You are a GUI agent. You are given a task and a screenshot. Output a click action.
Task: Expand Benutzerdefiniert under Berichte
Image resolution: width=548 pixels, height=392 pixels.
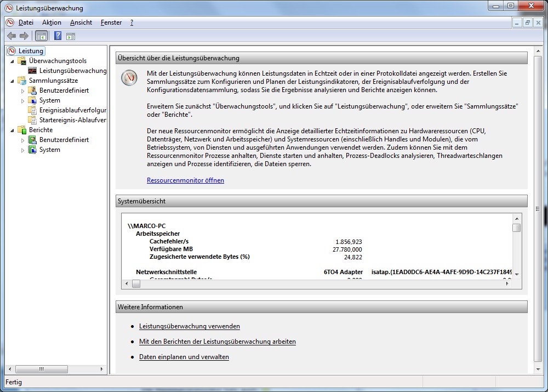tap(22, 140)
